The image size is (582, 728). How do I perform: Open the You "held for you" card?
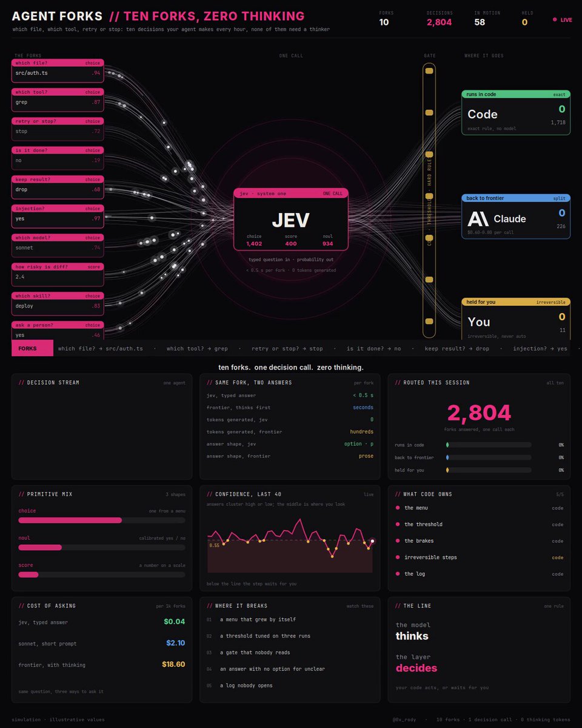tap(515, 319)
